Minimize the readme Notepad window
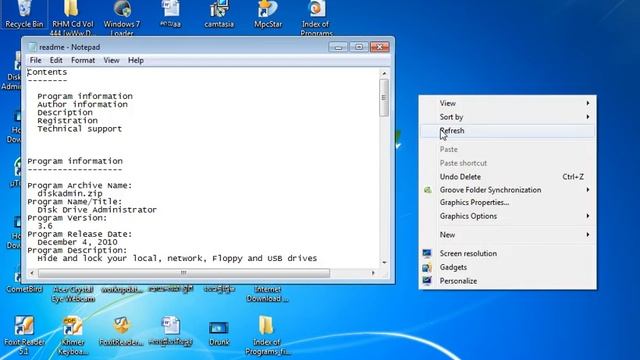This screenshot has width=640, height=360. pos(338,47)
